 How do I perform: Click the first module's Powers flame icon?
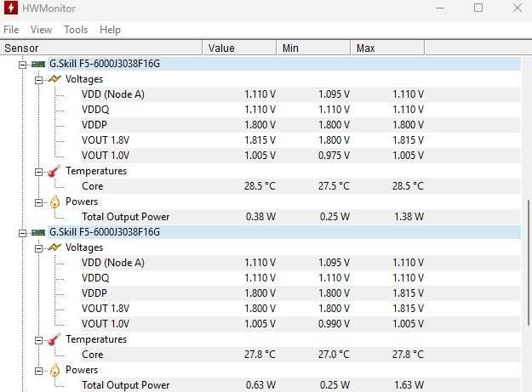pyautogui.click(x=54, y=202)
